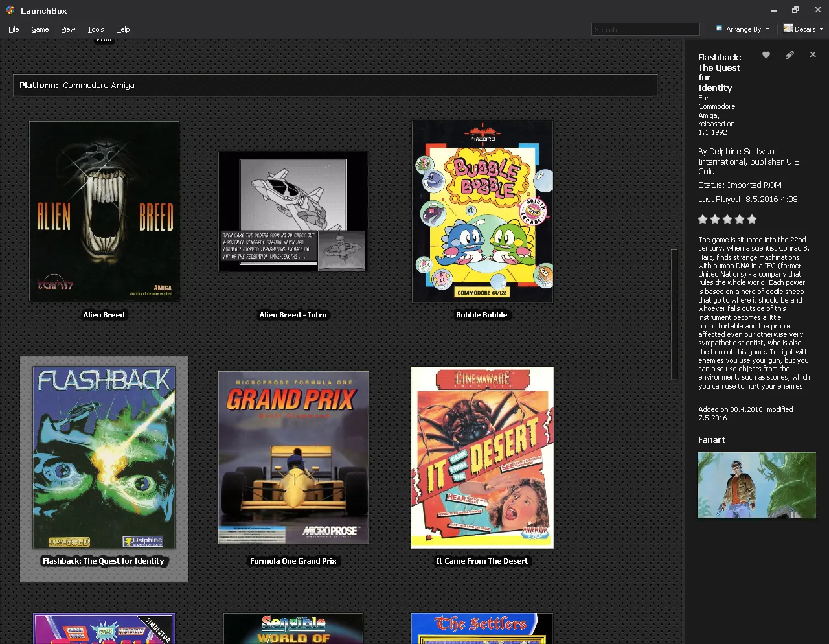Click the Added on 30.4.2016 text
The width and height of the screenshot is (829, 644).
pos(745,413)
